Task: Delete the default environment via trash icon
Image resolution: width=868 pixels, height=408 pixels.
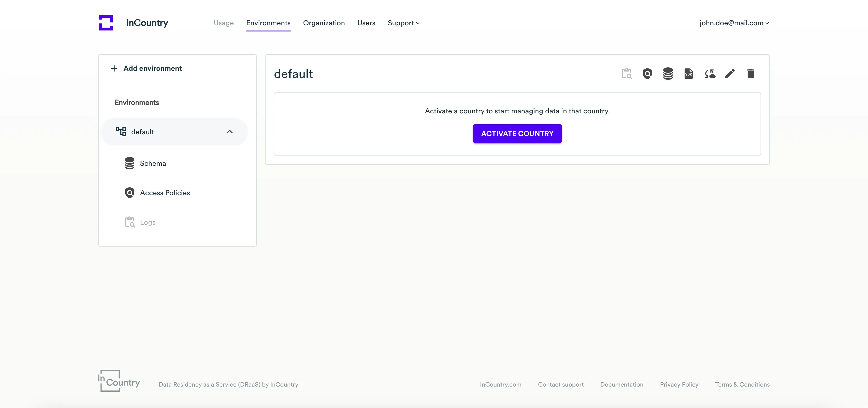Action: [750, 74]
